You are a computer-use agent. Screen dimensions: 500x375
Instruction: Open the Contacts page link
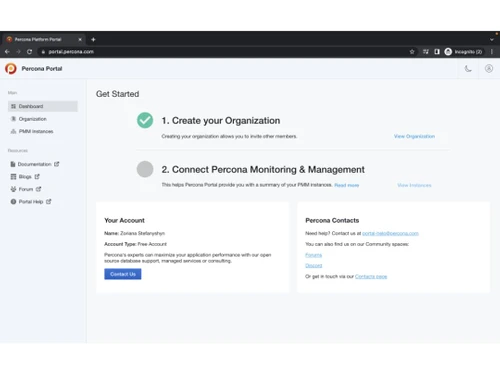371,276
